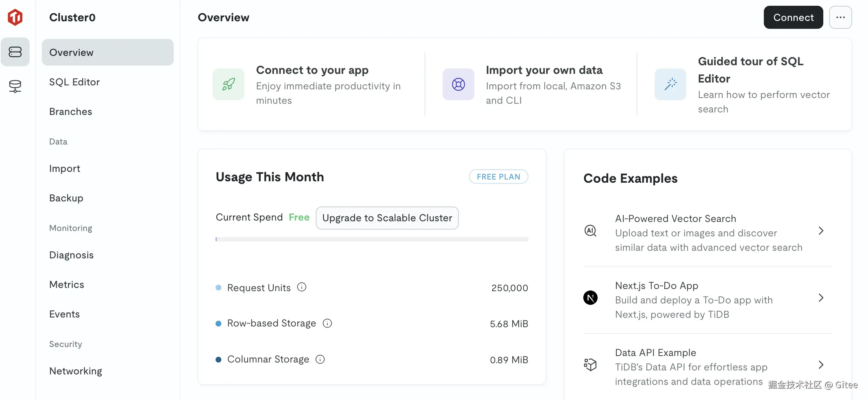Expand Data API Example chevron

pyautogui.click(x=821, y=365)
